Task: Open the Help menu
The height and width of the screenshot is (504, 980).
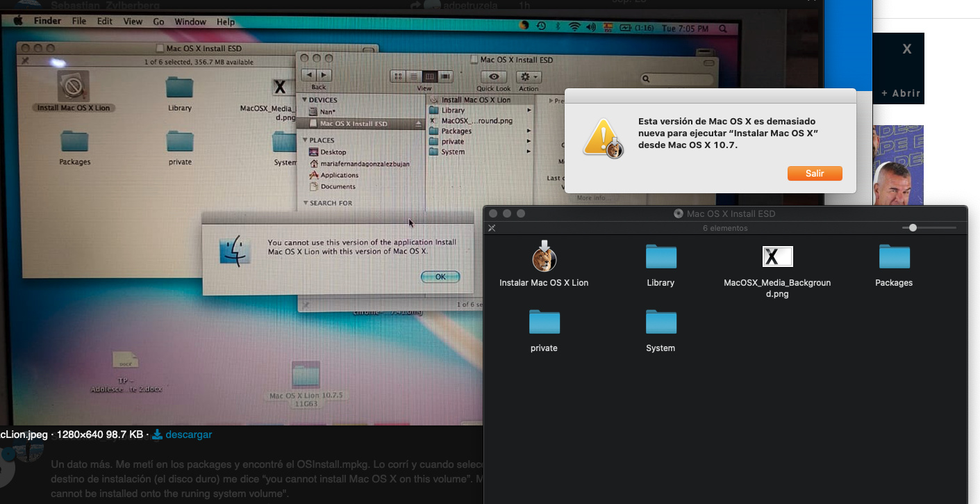Action: coord(226,22)
